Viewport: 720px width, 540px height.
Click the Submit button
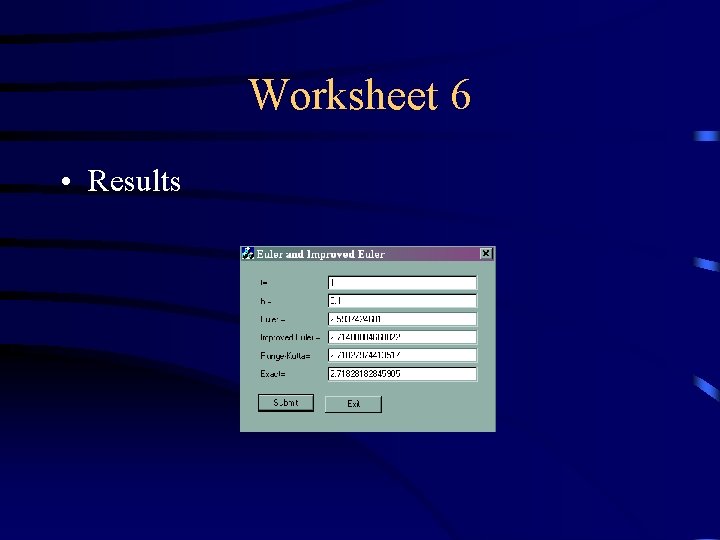click(x=286, y=403)
